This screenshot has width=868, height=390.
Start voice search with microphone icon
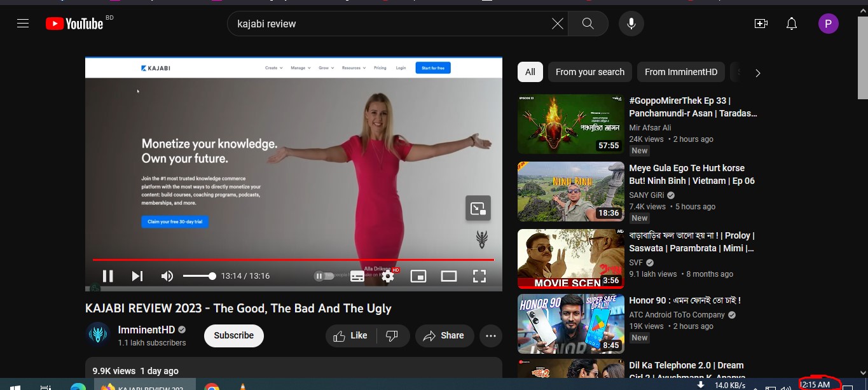click(x=631, y=24)
